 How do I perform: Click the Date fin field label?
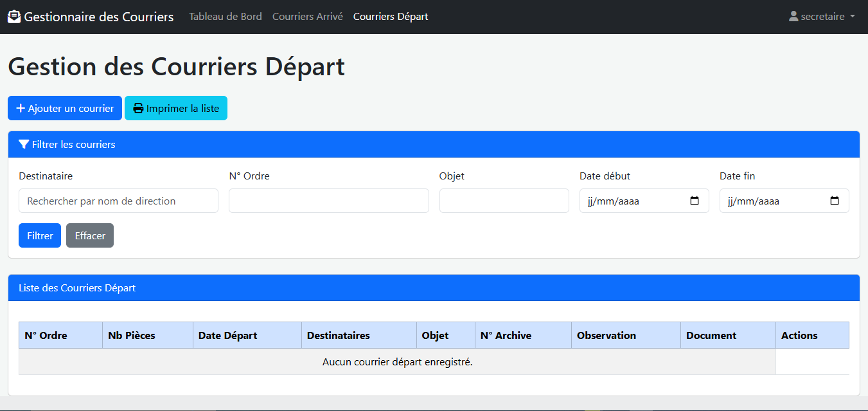click(x=738, y=176)
